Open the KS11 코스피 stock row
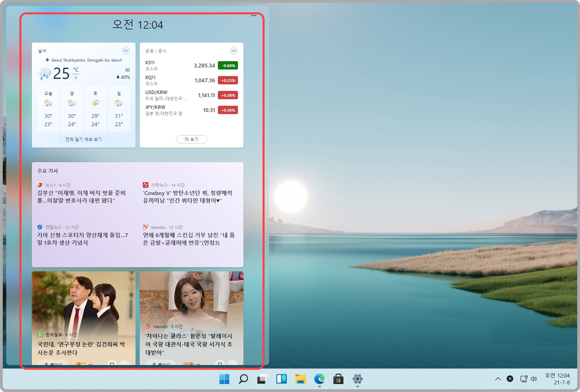The height and width of the screenshot is (392, 580). 191,65
